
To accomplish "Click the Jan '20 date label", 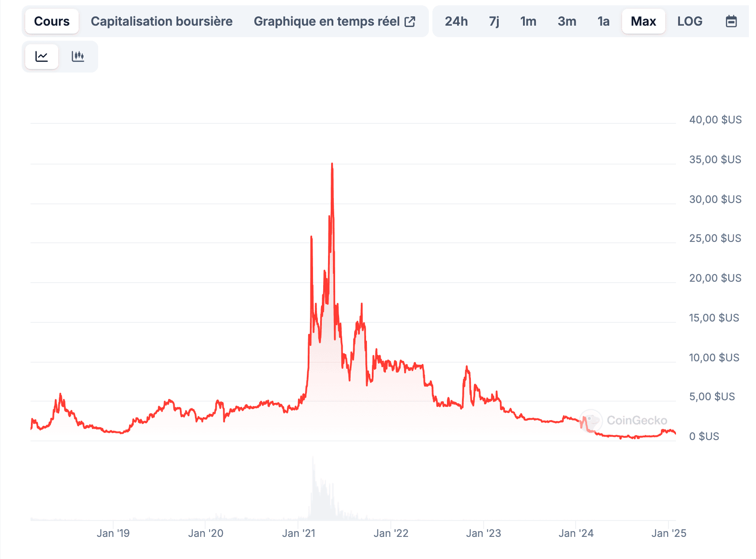I will coord(206,533).
